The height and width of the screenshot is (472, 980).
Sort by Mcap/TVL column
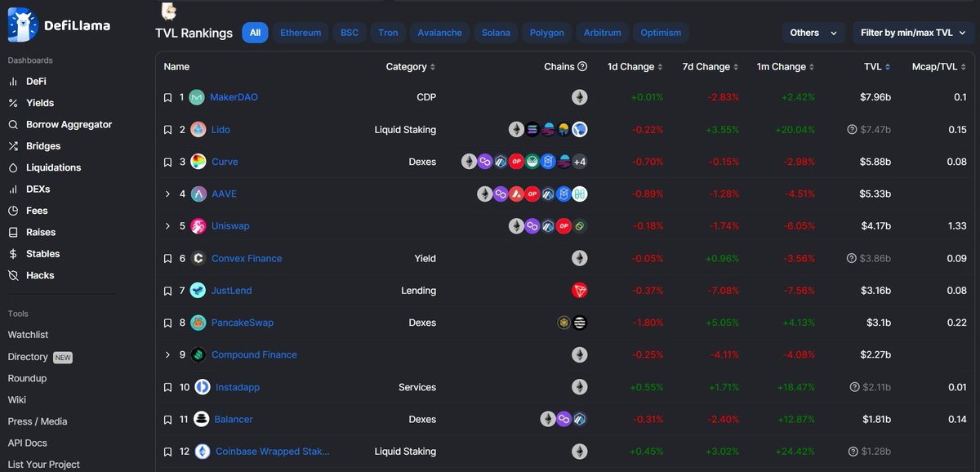(939, 67)
